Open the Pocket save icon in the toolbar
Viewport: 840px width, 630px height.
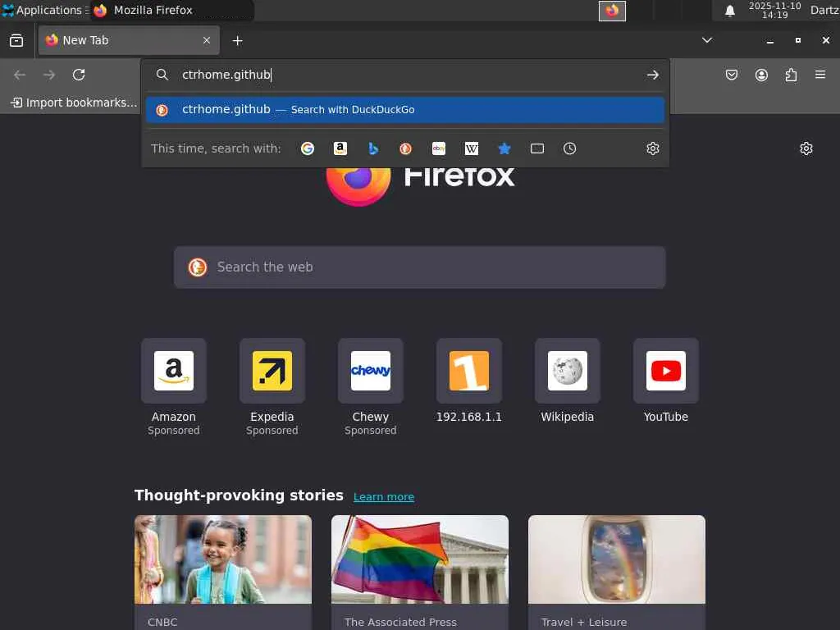(731, 75)
